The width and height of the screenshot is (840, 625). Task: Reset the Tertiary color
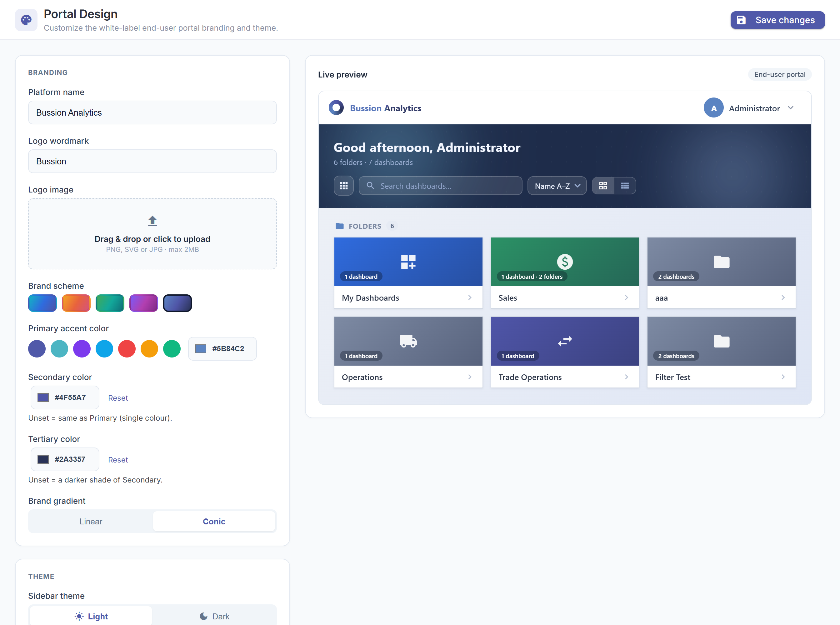[118, 460]
